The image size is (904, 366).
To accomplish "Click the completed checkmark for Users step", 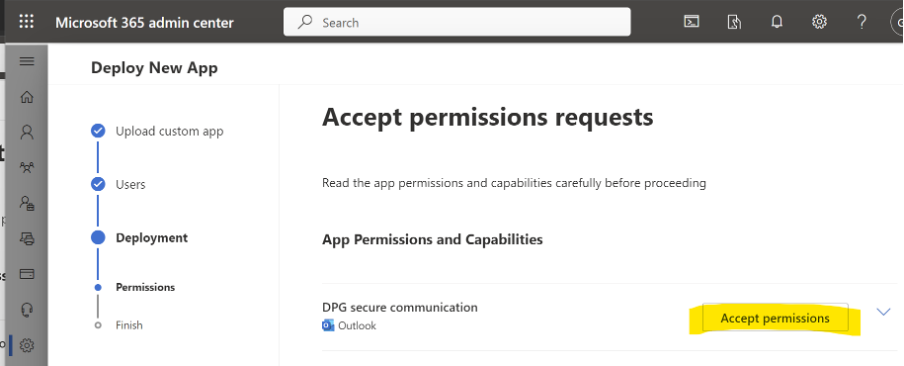I will coord(98,184).
